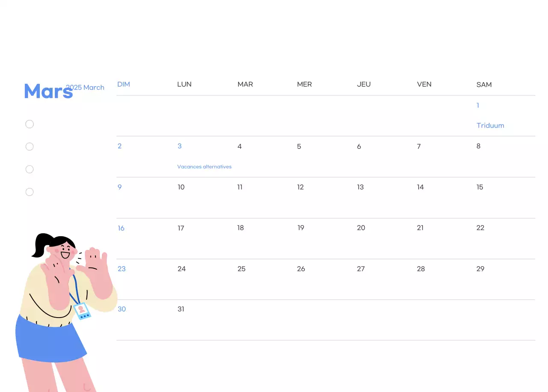
Task: Select the second circle checkbox on the left
Action: [30, 146]
